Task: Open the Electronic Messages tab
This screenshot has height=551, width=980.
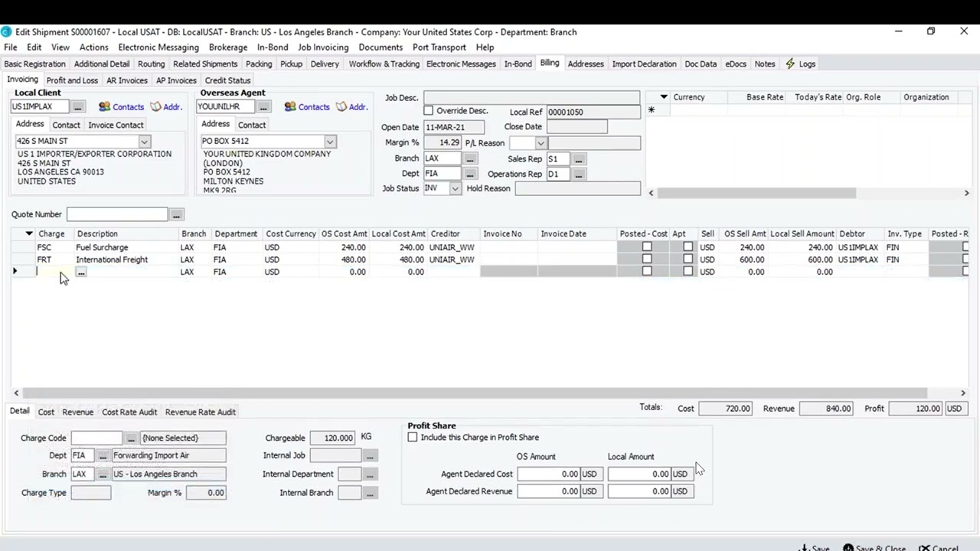Action: pyautogui.click(x=461, y=64)
